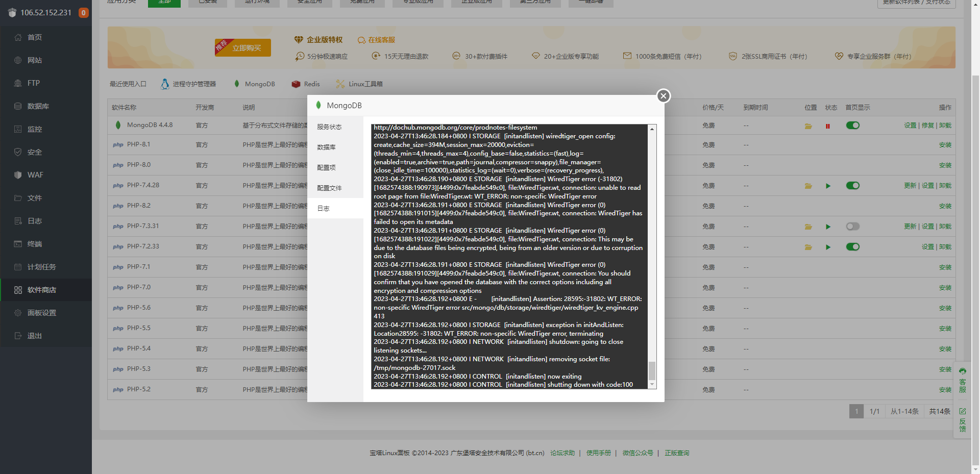
Task: Click the 软件名称 column header
Action: tap(124, 108)
